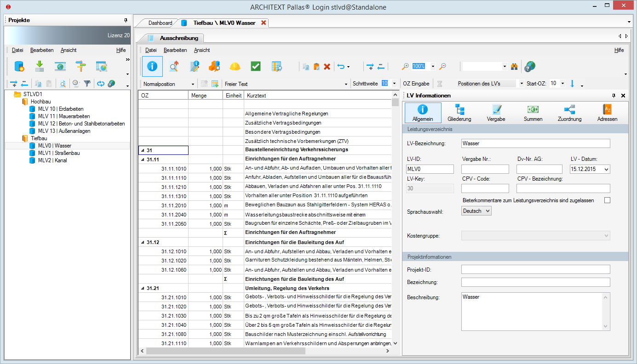
Task: Click the zoom-in magnifier icon
Action: tap(405, 67)
